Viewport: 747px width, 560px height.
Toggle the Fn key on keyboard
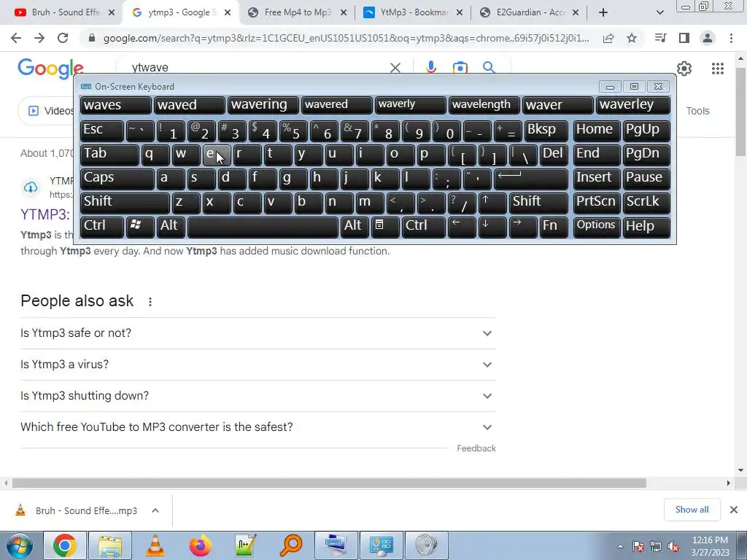554,226
